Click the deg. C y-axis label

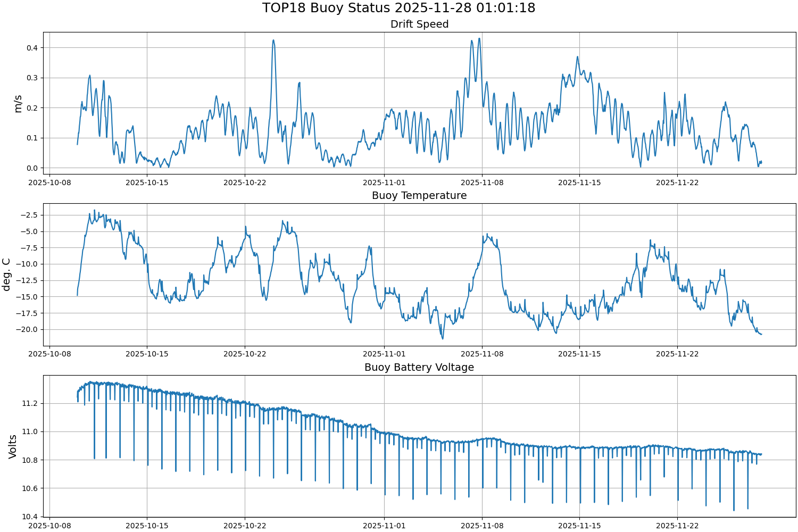tap(6, 275)
